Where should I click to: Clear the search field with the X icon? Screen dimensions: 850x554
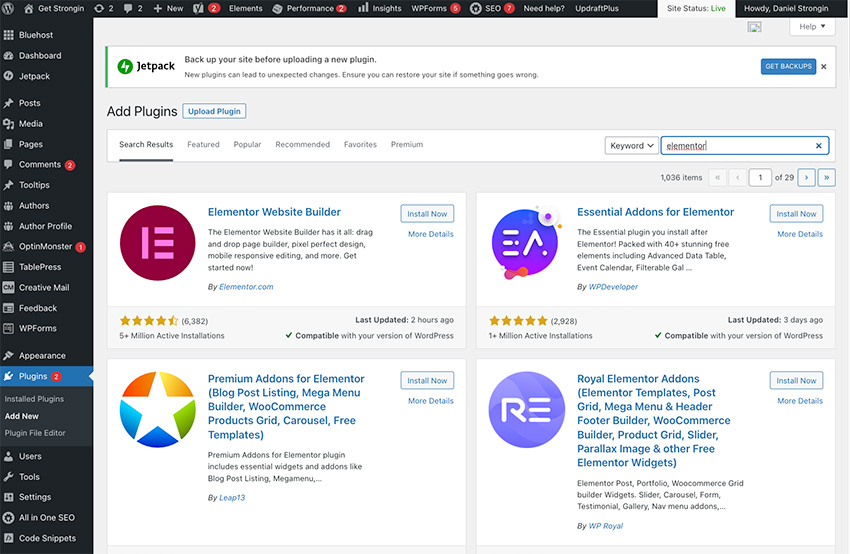(818, 145)
